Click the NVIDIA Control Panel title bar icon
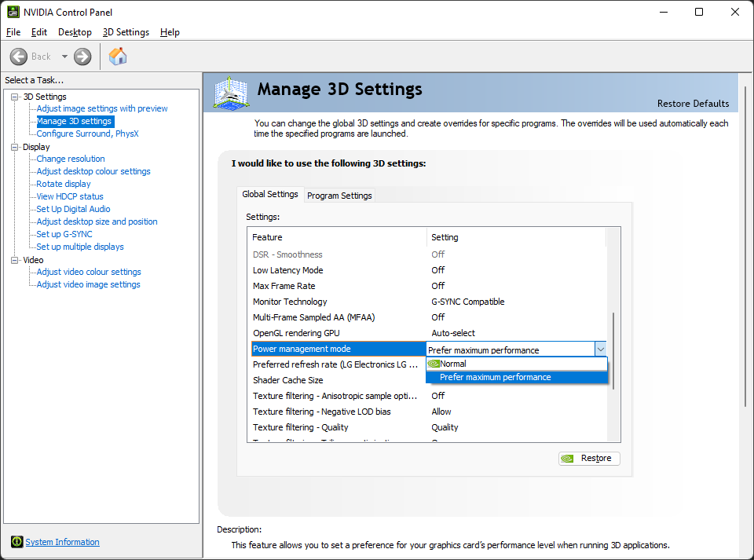The height and width of the screenshot is (560, 754). [x=13, y=13]
